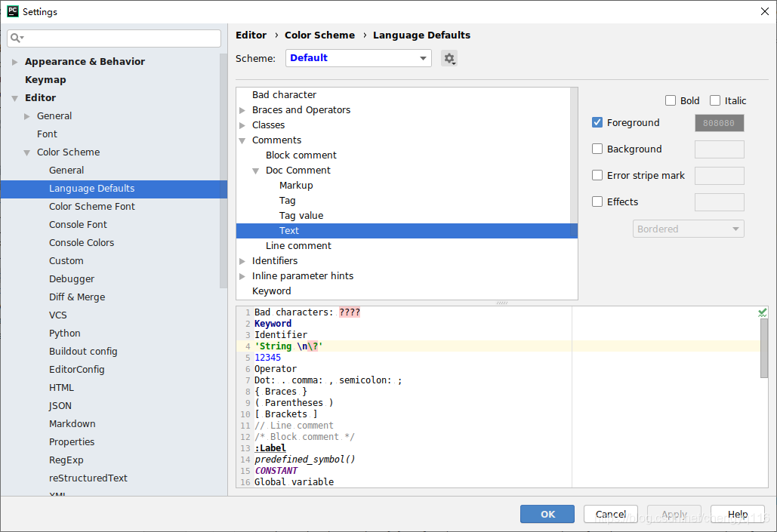Click the green inspections checkmark in preview pane
Viewport: 777px width, 532px height.
tap(762, 312)
